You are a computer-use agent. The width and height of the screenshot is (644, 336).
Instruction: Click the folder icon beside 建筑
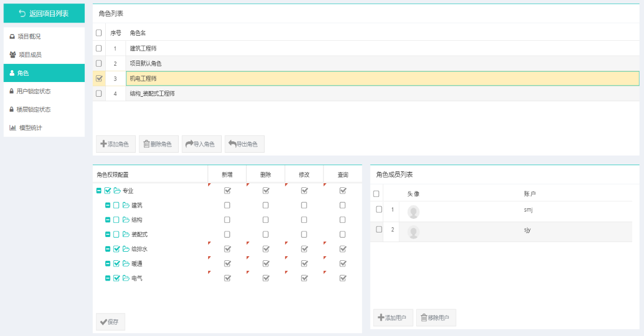[126, 205]
